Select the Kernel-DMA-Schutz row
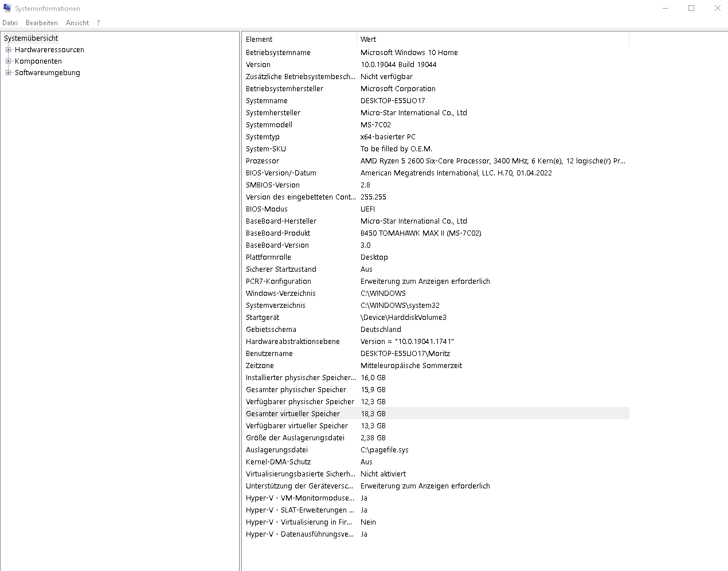The height and width of the screenshot is (571, 728). tap(436, 462)
